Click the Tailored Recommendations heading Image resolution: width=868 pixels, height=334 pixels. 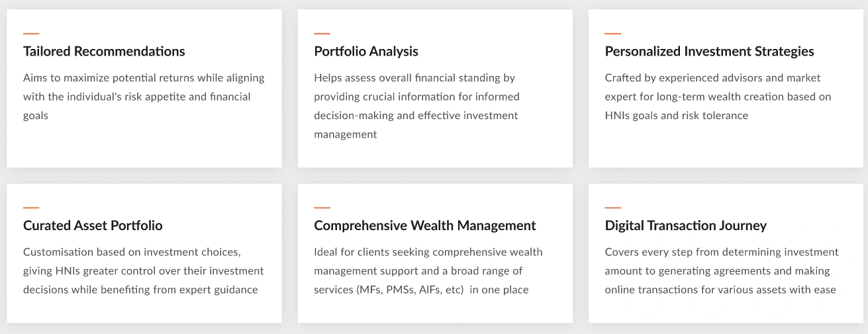pos(104,52)
